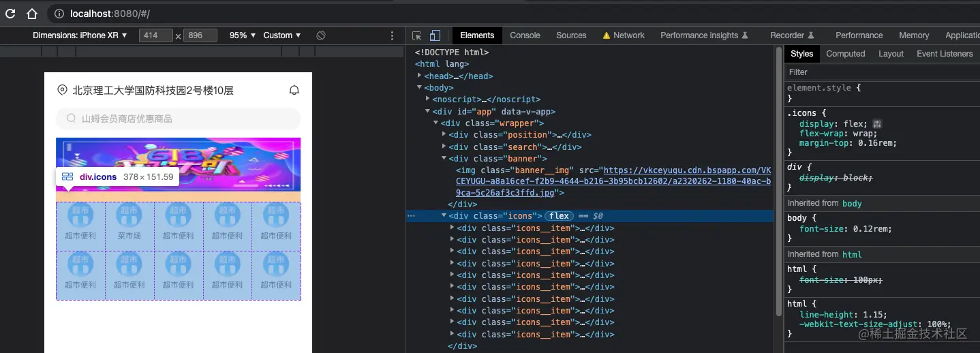Expand the div class="position" node

tap(444, 134)
